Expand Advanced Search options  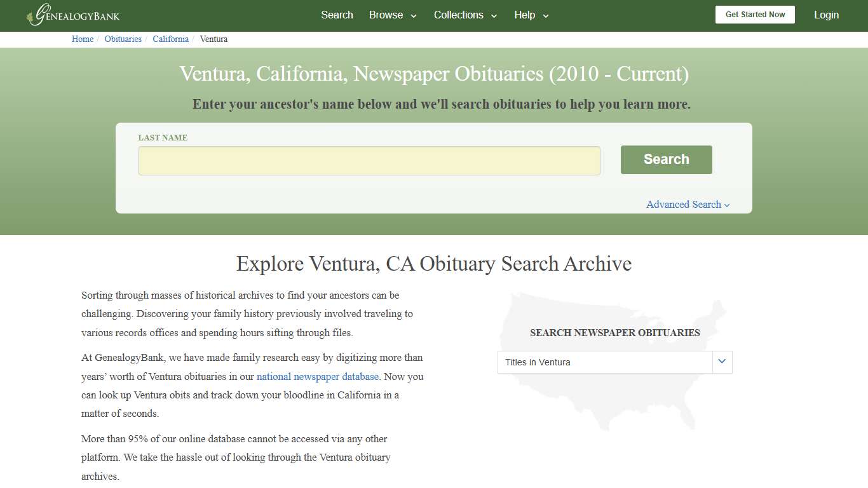[688, 204]
